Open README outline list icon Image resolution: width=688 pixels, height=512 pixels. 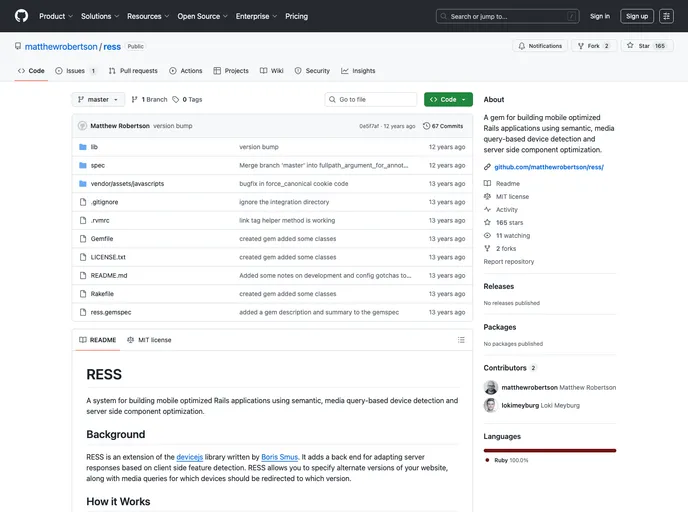point(461,340)
